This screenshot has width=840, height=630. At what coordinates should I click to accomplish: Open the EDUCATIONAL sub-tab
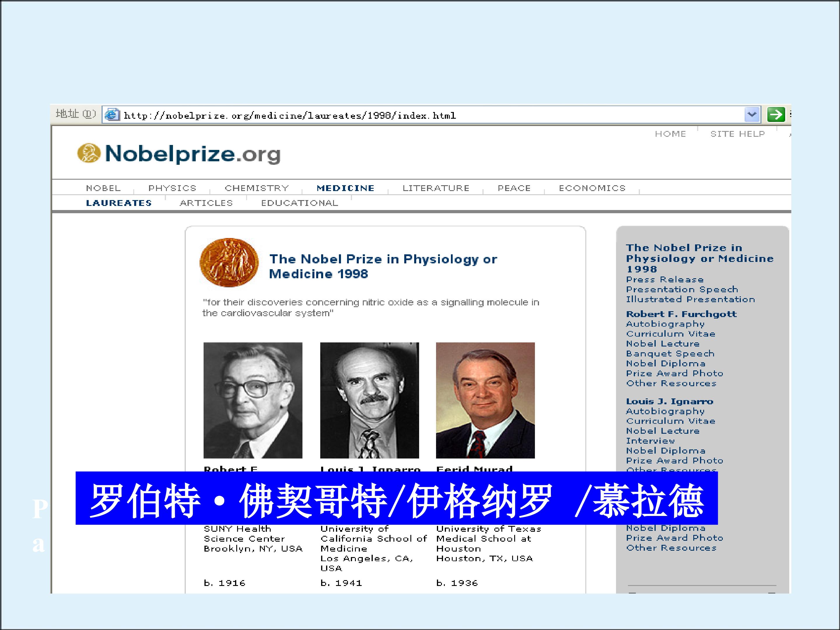[x=300, y=203]
